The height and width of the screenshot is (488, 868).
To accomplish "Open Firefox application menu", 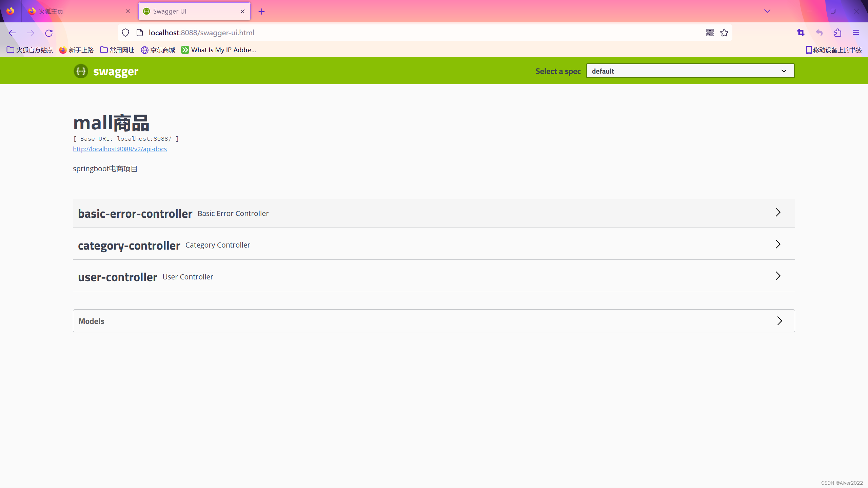I will point(856,33).
